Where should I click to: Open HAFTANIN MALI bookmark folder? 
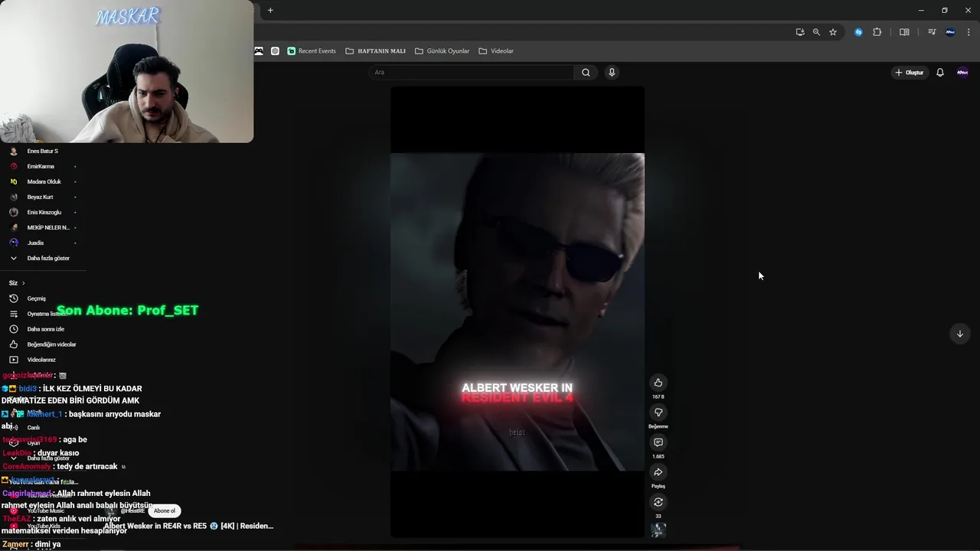click(x=376, y=51)
